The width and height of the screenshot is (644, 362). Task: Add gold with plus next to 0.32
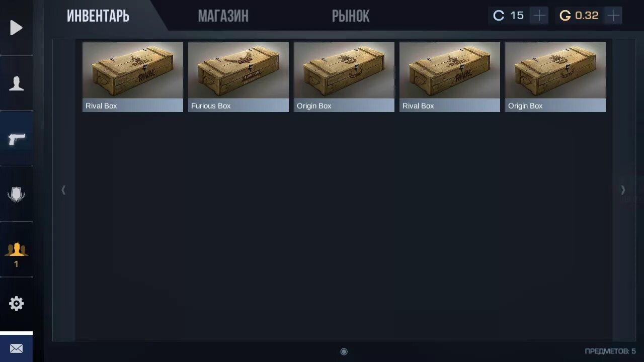point(613,16)
